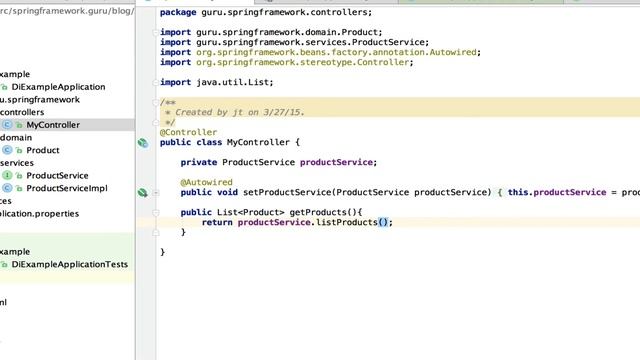The height and width of the screenshot is (360, 640).
Task: Click end fold marker of getProducts method
Action: 156,233
